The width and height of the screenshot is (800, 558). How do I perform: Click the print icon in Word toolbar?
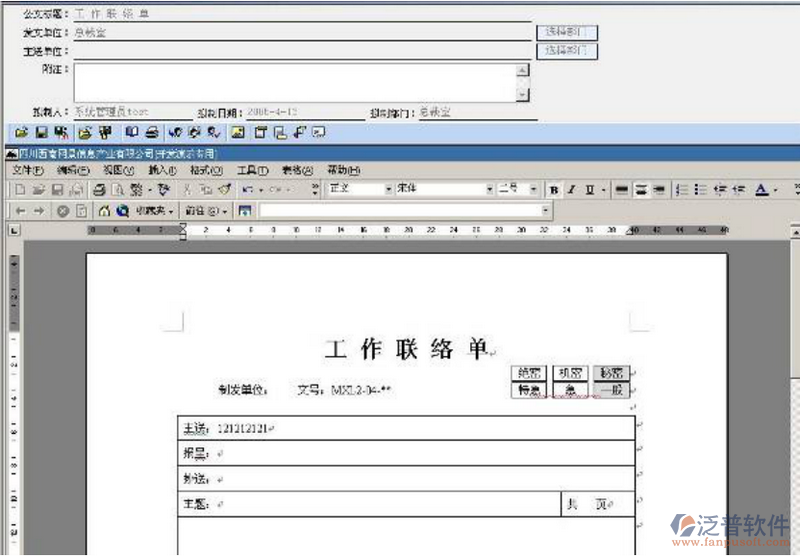(x=99, y=189)
